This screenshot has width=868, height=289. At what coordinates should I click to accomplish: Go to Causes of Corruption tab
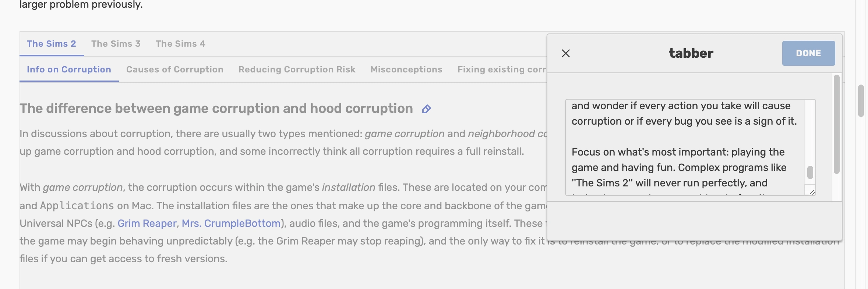175,69
